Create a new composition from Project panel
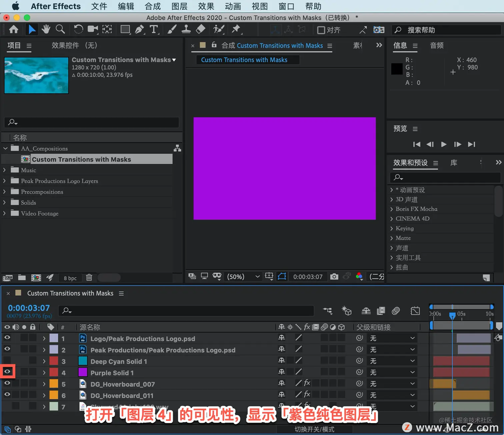 click(x=36, y=277)
